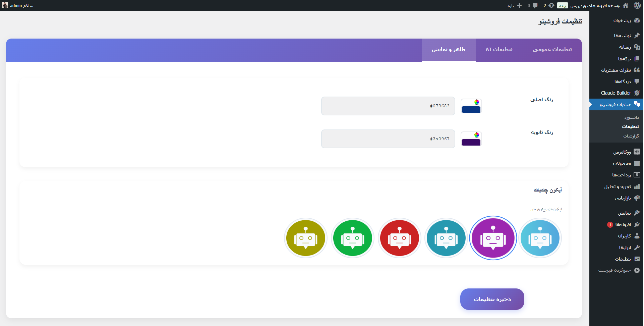Click the primary color hex field #073683
This screenshot has width=644, height=326.
[388, 106]
